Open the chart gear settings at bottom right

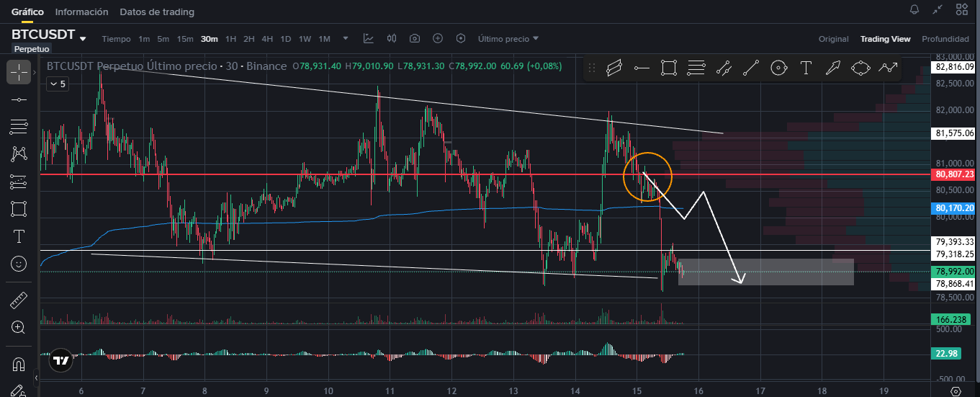[955, 391]
